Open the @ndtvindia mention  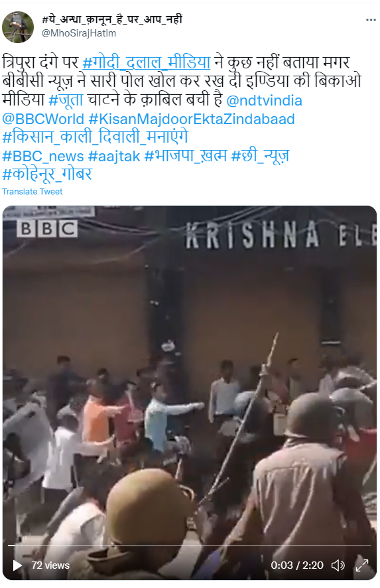coord(264,100)
